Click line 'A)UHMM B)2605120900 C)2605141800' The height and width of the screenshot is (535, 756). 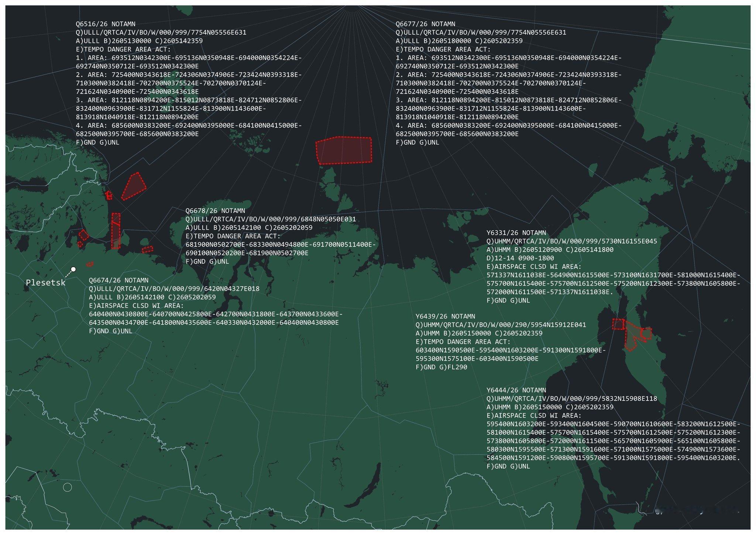click(x=550, y=250)
